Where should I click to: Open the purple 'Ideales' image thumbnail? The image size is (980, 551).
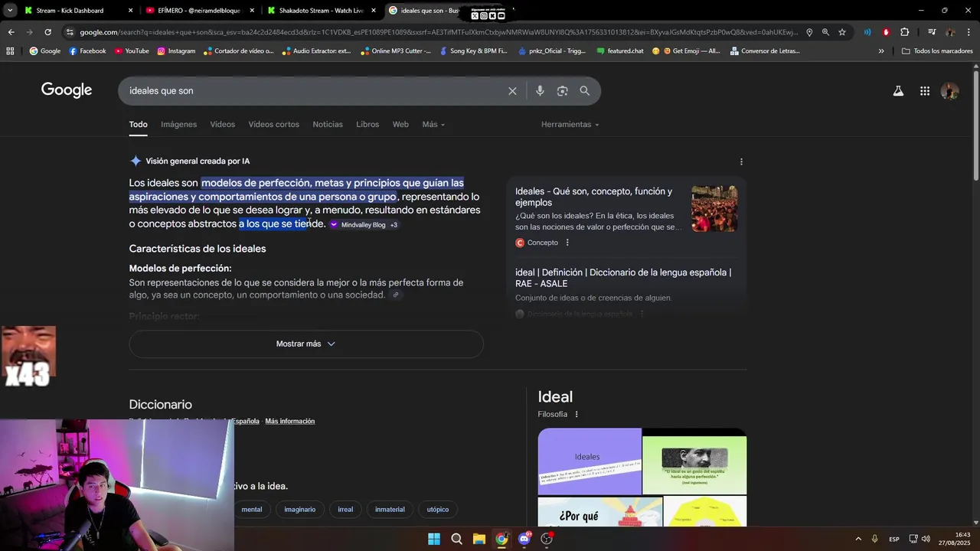tap(590, 461)
